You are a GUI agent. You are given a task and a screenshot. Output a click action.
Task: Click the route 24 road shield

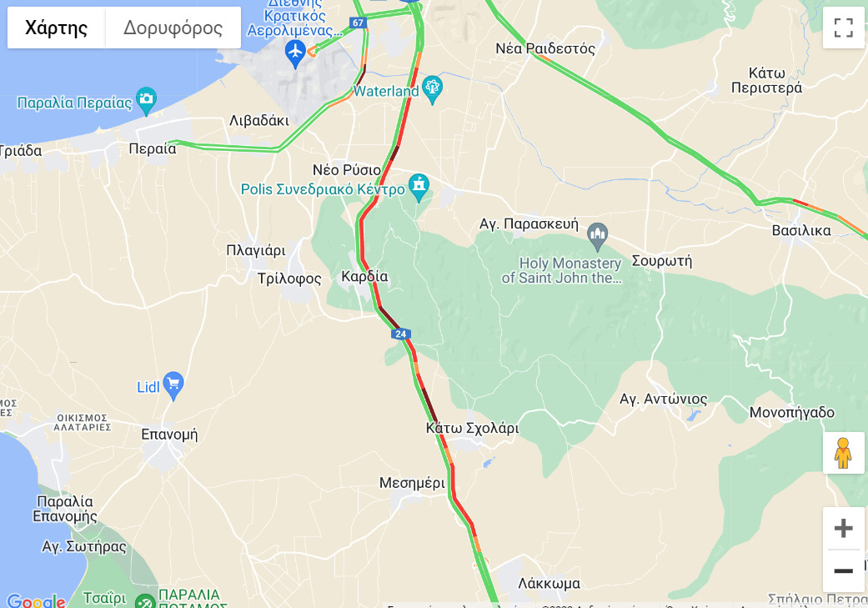coord(400,334)
